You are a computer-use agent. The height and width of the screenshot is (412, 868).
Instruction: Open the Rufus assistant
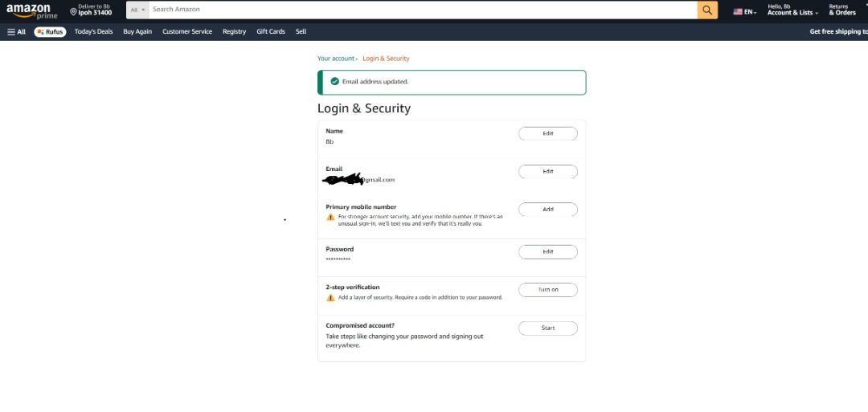coord(50,31)
